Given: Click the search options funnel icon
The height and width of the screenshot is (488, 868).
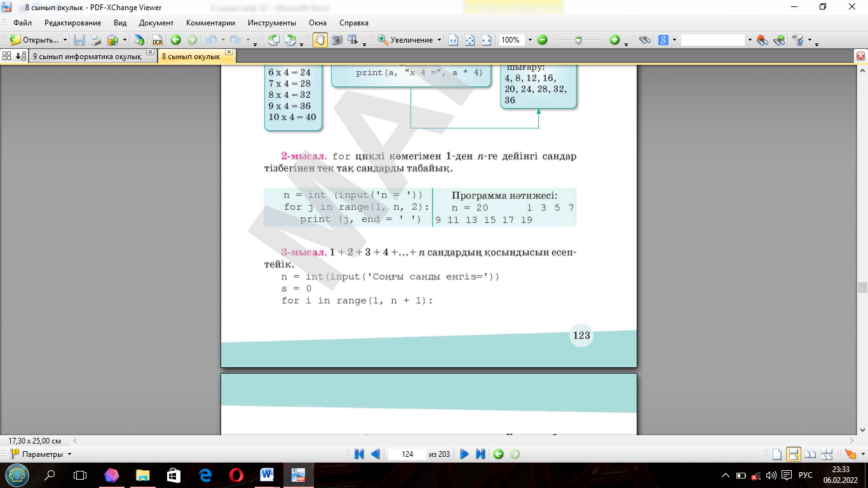Looking at the screenshot, I should pyautogui.click(x=797, y=40).
